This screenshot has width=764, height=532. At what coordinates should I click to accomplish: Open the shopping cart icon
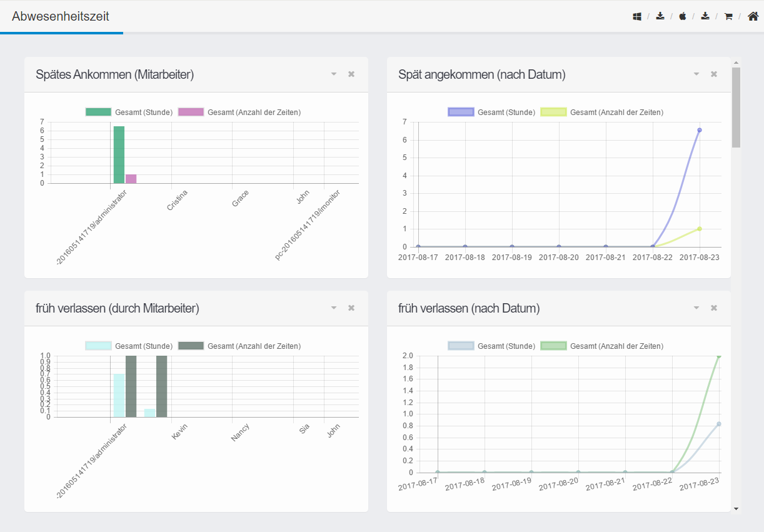pyautogui.click(x=728, y=16)
